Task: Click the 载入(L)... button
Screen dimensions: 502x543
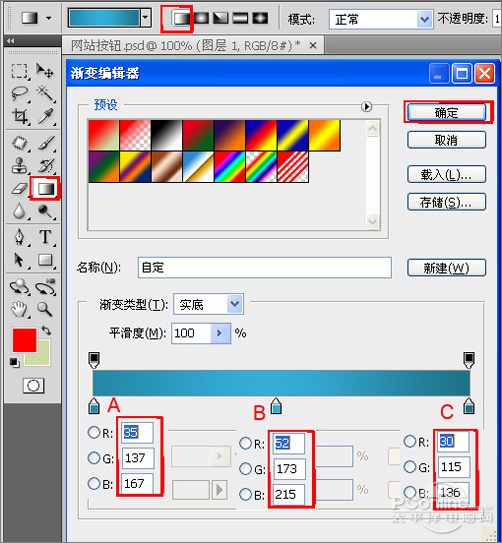Action: (447, 175)
